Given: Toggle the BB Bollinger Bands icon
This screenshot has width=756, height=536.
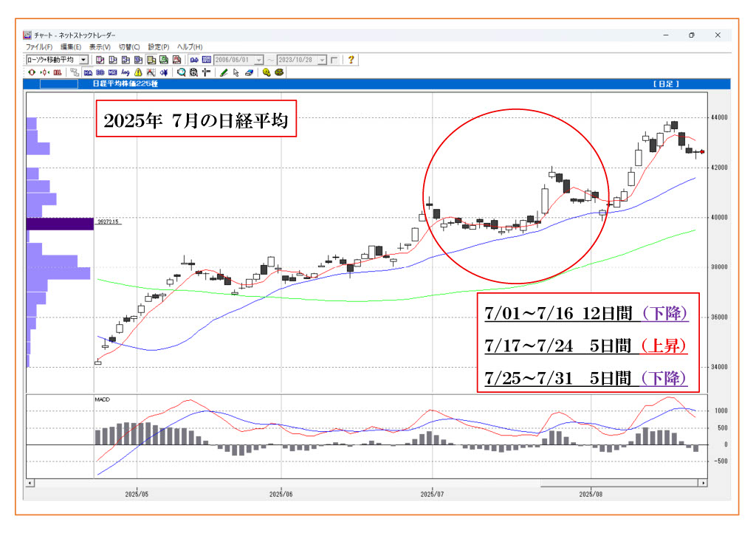Looking at the screenshot, I should click(100, 72).
